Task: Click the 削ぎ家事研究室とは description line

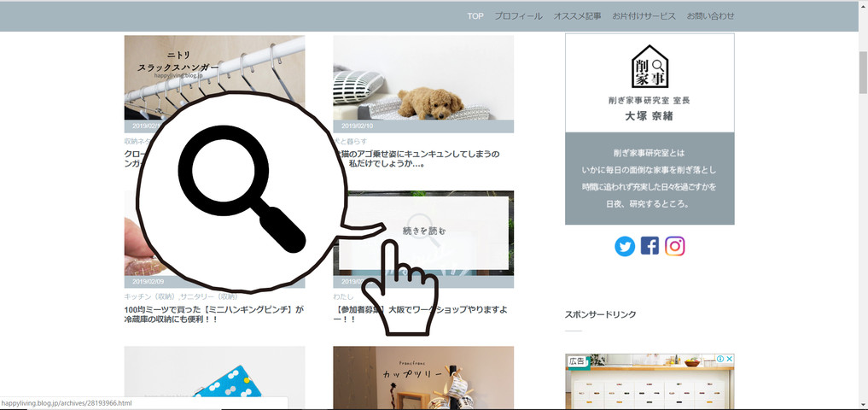Action: (x=650, y=152)
